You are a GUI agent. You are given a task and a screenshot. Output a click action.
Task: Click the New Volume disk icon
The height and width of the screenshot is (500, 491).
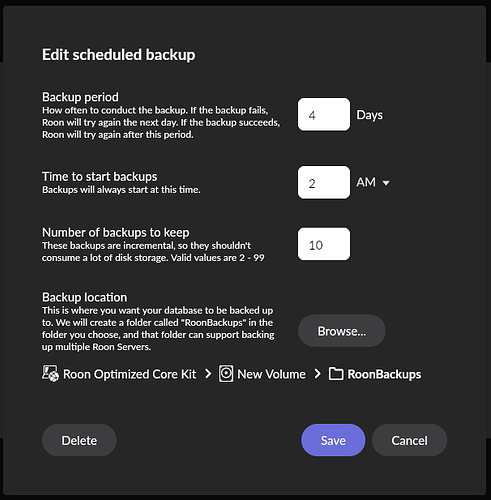pos(226,373)
